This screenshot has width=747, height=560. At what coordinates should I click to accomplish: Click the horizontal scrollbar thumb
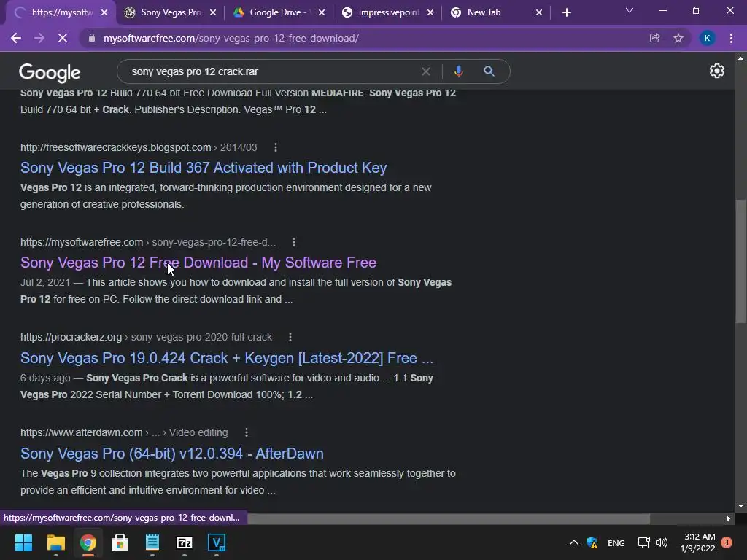(x=448, y=518)
